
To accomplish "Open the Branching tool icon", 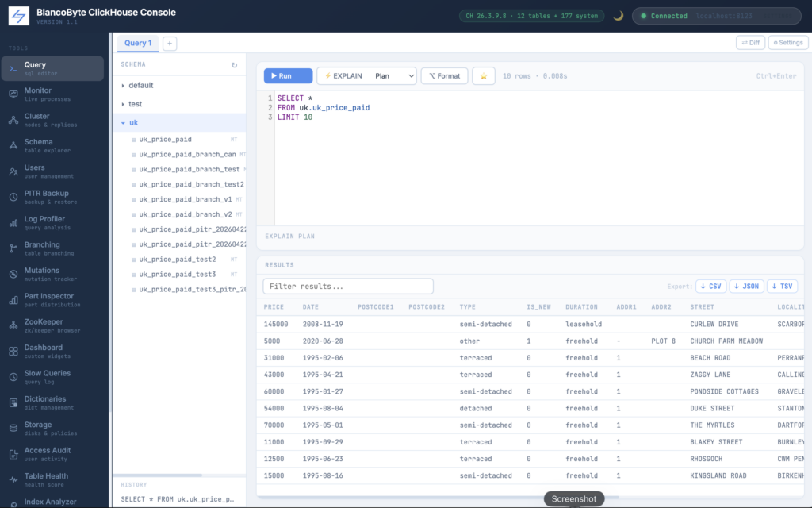I will [13, 248].
